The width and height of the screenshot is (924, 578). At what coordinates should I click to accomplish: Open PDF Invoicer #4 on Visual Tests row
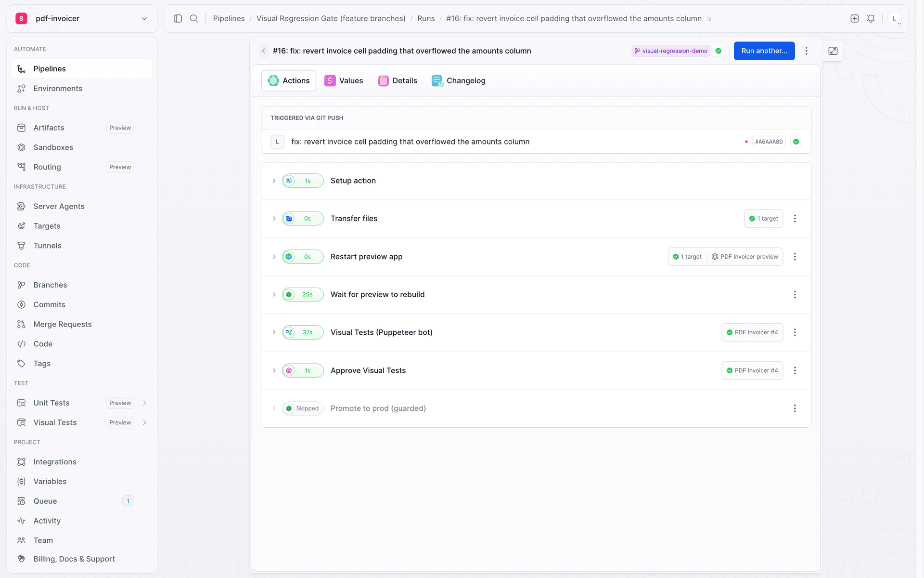click(752, 332)
